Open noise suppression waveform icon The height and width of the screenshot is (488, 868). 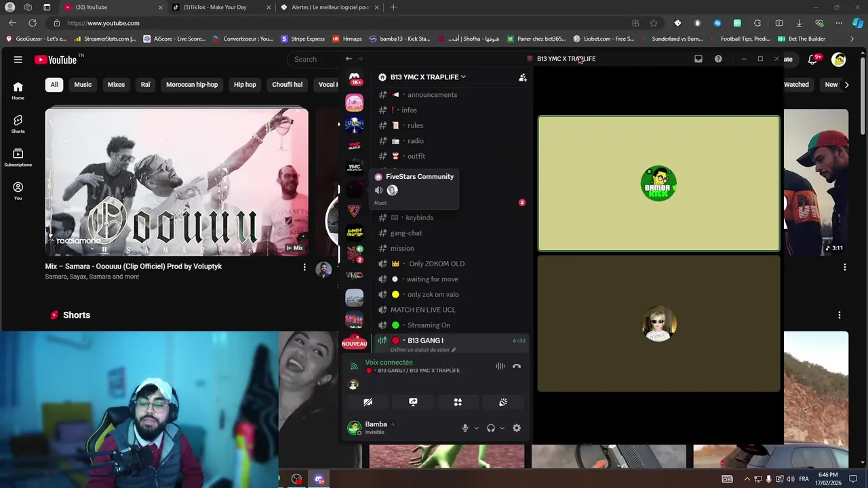500,366
